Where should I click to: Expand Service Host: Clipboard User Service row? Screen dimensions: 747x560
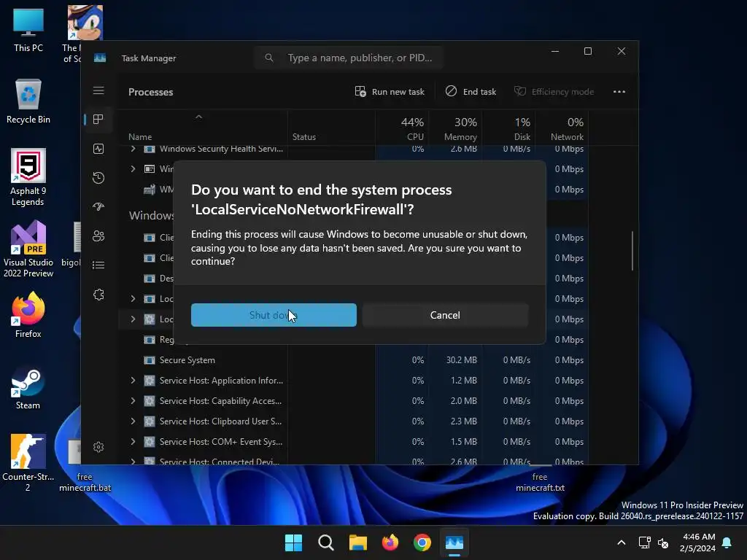tap(133, 421)
